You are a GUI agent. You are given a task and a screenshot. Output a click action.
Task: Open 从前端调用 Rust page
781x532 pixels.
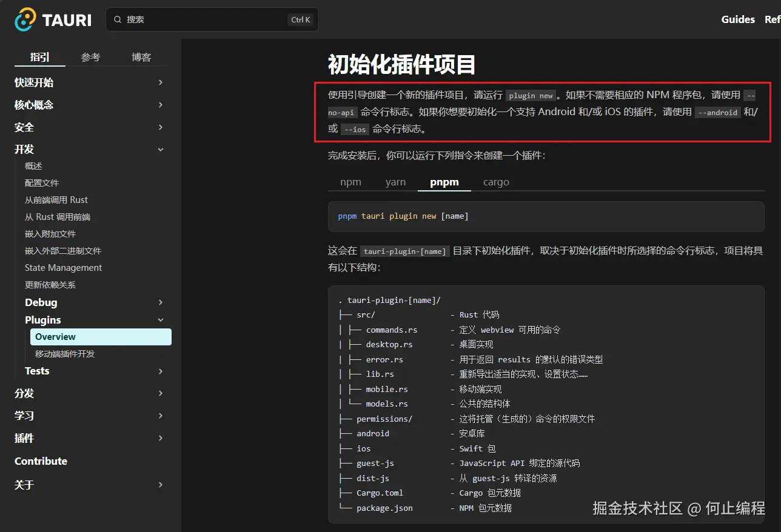point(56,200)
